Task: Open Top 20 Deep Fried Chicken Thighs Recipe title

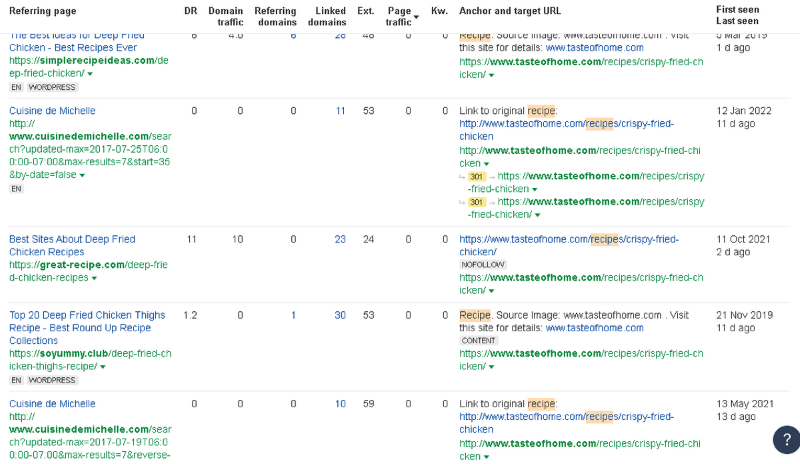Action: (87, 328)
